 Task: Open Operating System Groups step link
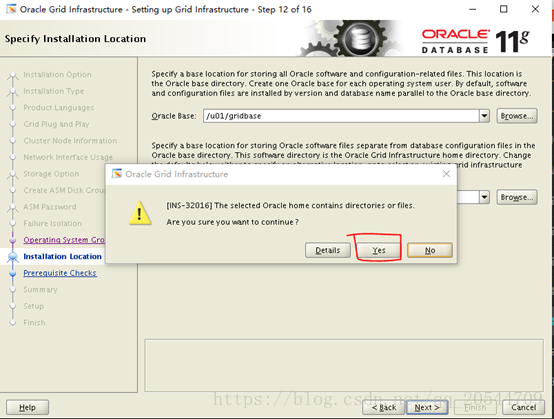tap(64, 240)
